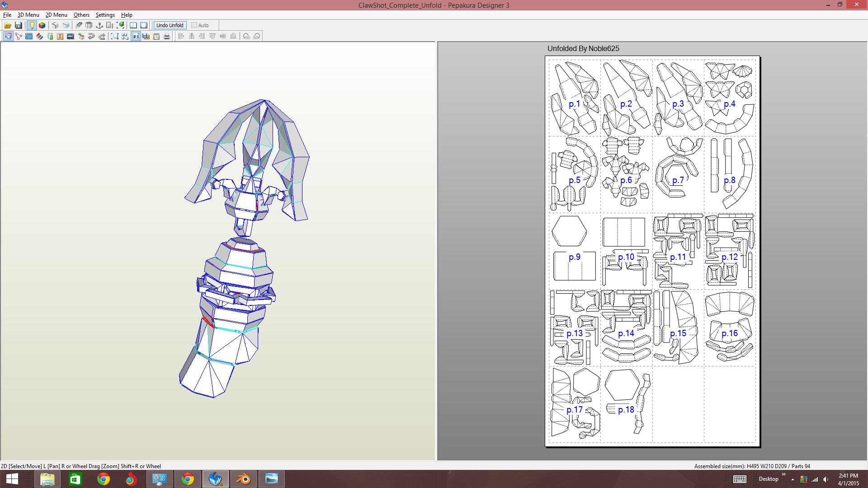Select the blue zipper flap icon

(x=29, y=36)
